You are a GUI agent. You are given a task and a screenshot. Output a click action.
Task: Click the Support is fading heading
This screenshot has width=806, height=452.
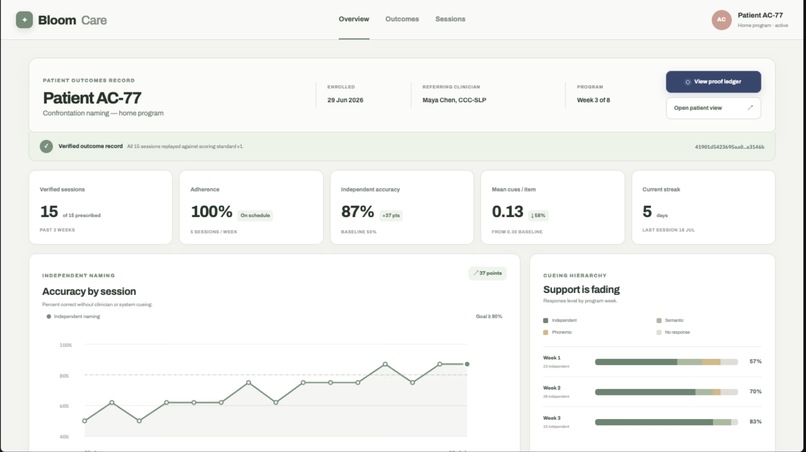tap(581, 290)
